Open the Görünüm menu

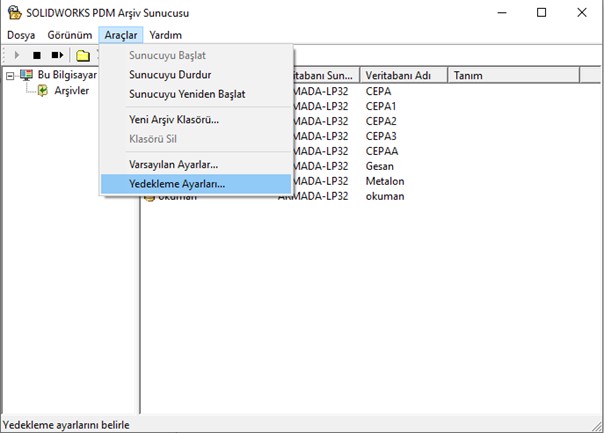pos(69,34)
